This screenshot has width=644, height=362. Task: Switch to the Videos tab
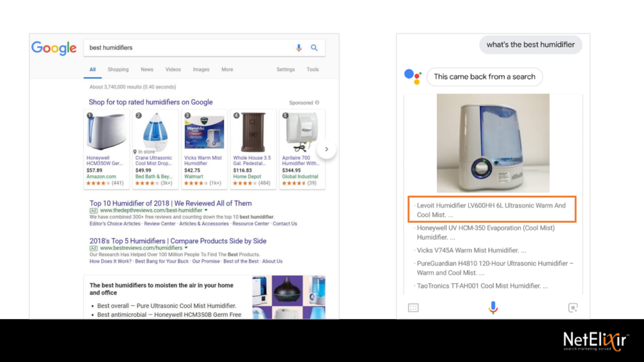coord(173,69)
